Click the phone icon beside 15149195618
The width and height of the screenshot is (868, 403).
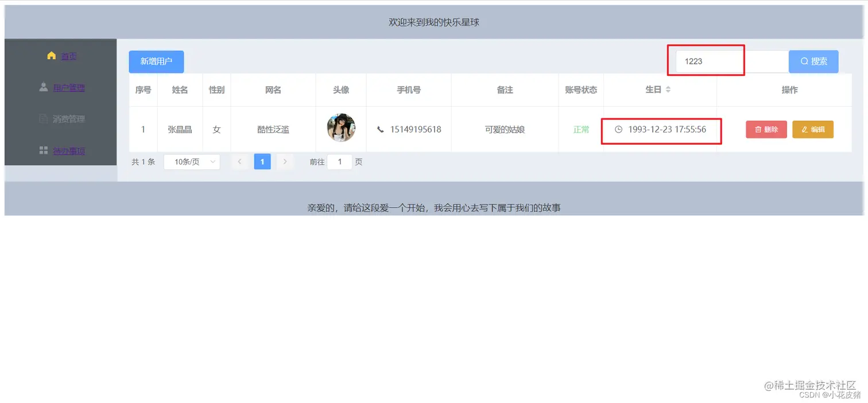(x=380, y=129)
